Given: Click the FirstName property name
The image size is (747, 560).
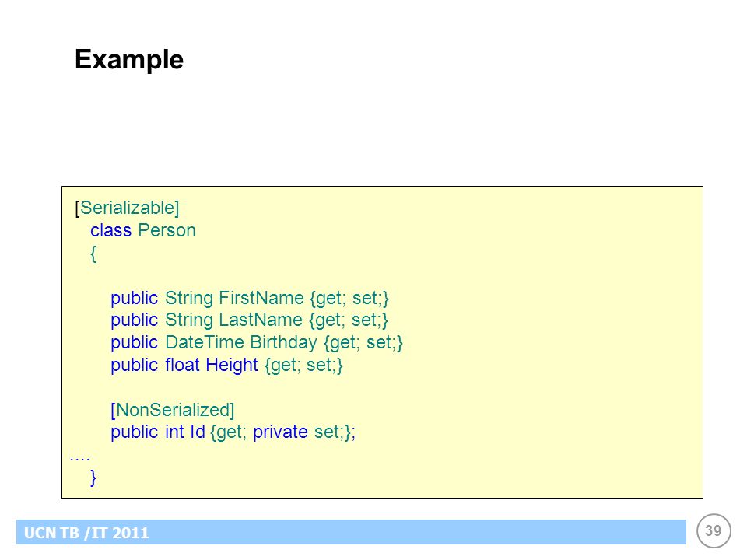Looking at the screenshot, I should point(261,298).
